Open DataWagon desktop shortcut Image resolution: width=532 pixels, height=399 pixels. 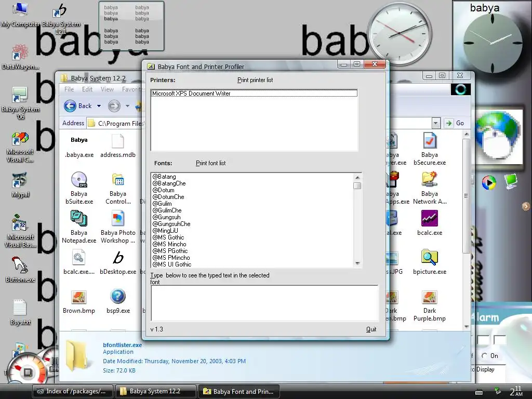point(20,57)
